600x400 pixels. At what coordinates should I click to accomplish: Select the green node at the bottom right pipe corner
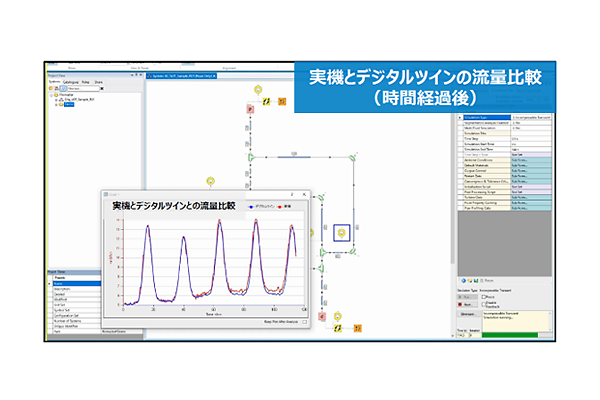tap(353, 252)
